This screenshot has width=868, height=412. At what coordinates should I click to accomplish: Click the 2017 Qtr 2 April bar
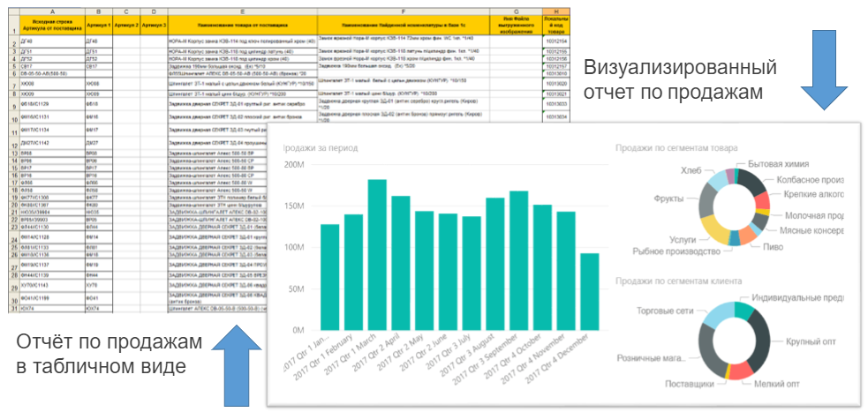pyautogui.click(x=401, y=263)
